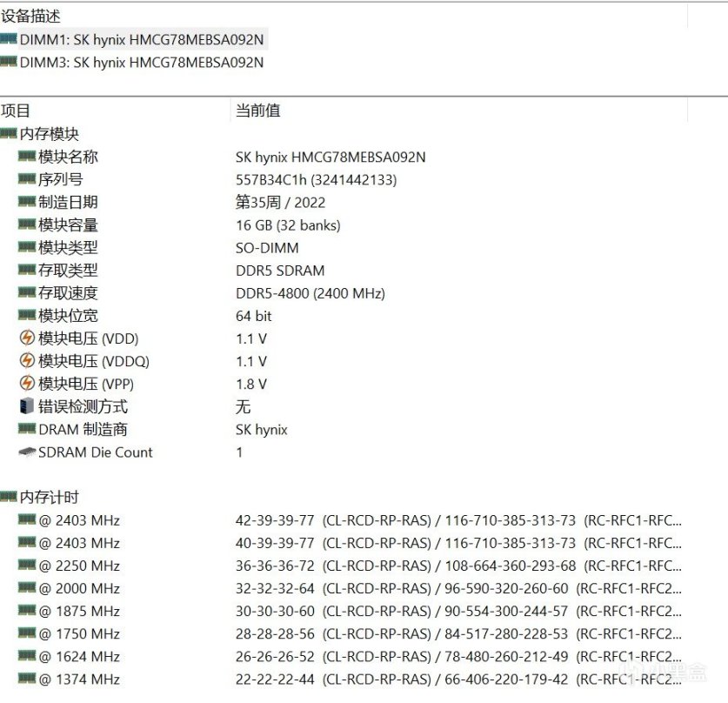Click the memory icon next to 制造日期
The height and width of the screenshot is (703, 728).
(x=27, y=202)
